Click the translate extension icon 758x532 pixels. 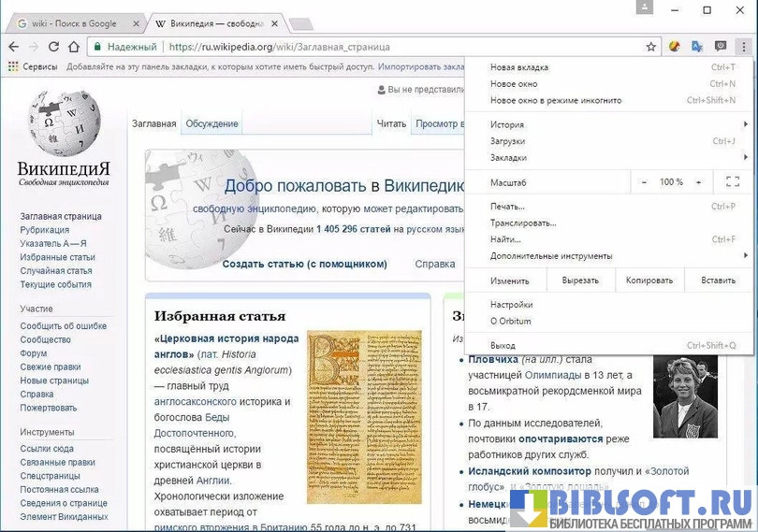point(697,47)
